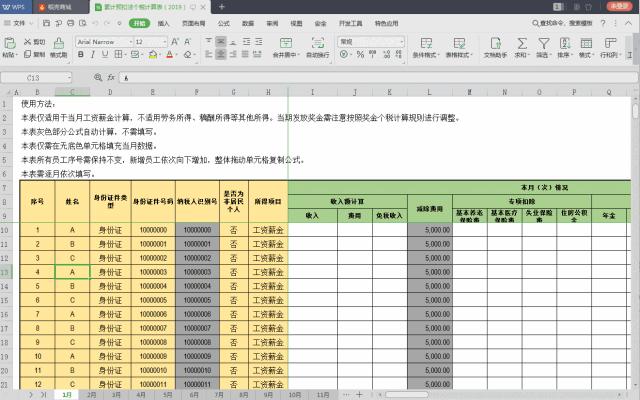This screenshot has height=400, width=640.
Task: Click the Print Preview icon
Action: coord(82,23)
